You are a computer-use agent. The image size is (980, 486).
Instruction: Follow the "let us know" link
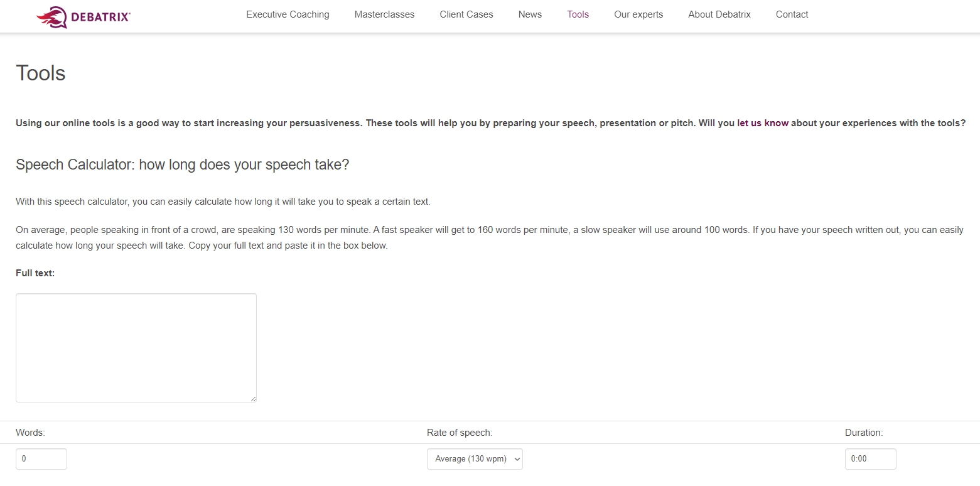[762, 123]
